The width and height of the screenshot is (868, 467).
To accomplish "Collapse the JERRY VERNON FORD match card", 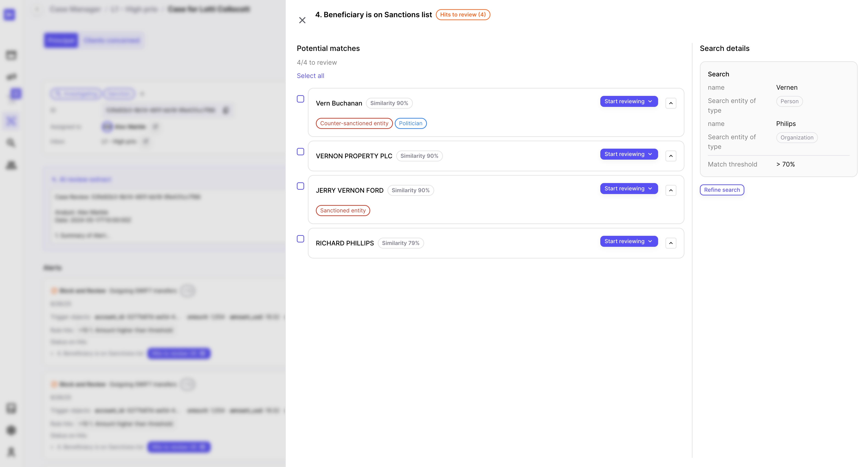I will tap(671, 190).
